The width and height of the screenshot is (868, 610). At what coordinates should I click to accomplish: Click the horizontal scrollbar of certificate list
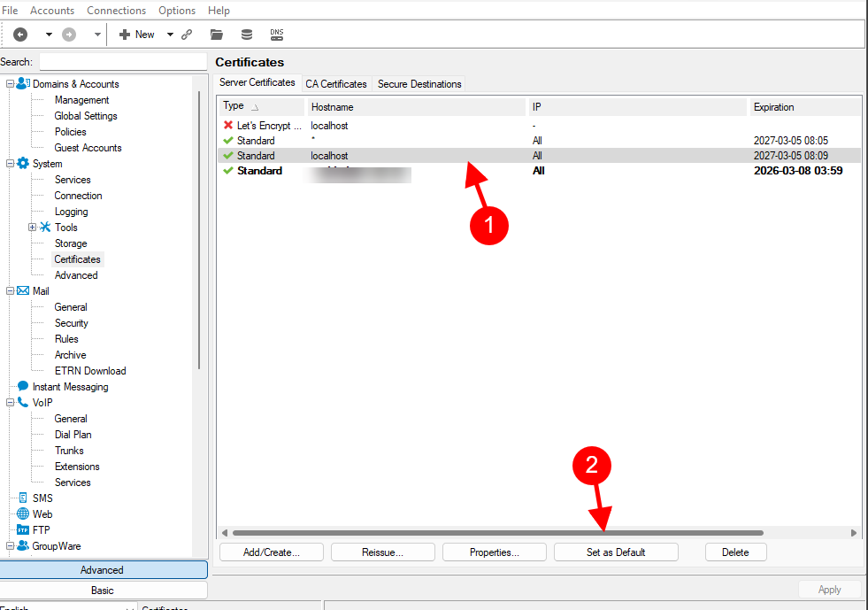(x=495, y=533)
